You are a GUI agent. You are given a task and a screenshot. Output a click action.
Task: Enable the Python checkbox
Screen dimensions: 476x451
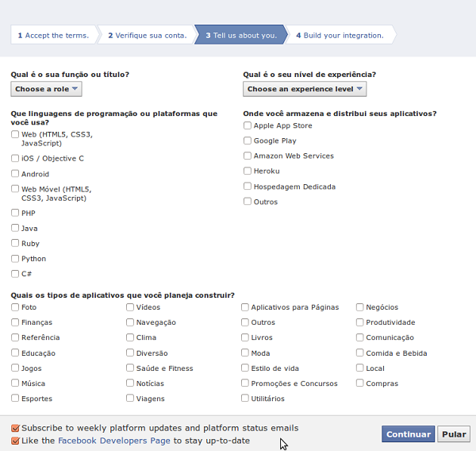[x=15, y=259]
